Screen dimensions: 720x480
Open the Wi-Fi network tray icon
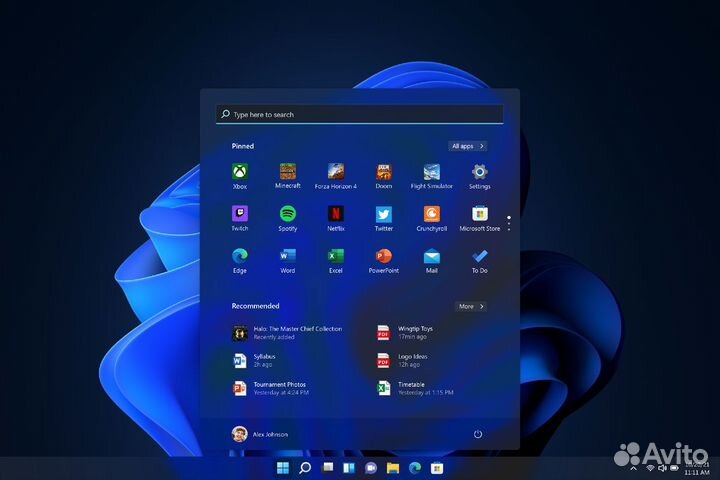click(650, 468)
